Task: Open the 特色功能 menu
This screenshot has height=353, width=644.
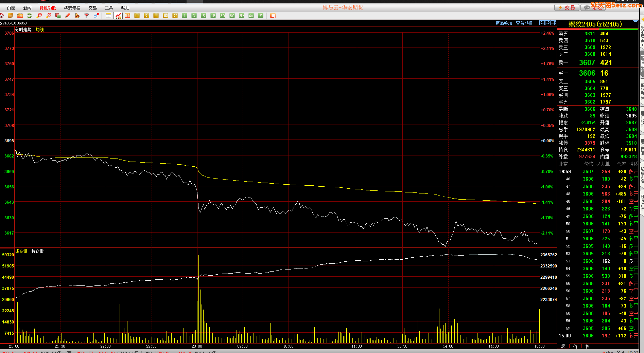Action: (48, 8)
